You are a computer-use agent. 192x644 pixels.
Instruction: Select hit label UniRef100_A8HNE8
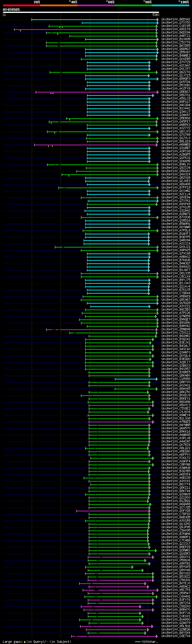pyautogui.click(x=176, y=145)
